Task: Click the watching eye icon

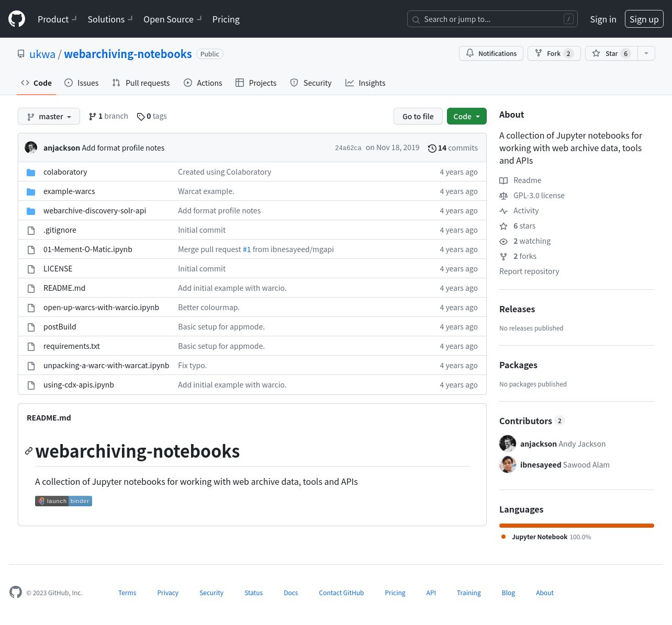Action: [x=503, y=241]
